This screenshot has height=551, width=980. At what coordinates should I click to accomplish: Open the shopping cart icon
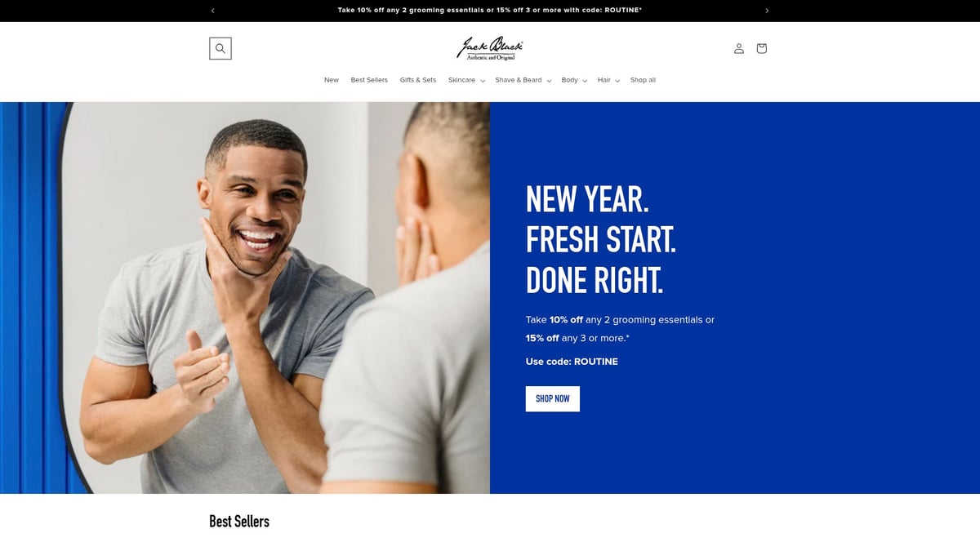coord(761,48)
